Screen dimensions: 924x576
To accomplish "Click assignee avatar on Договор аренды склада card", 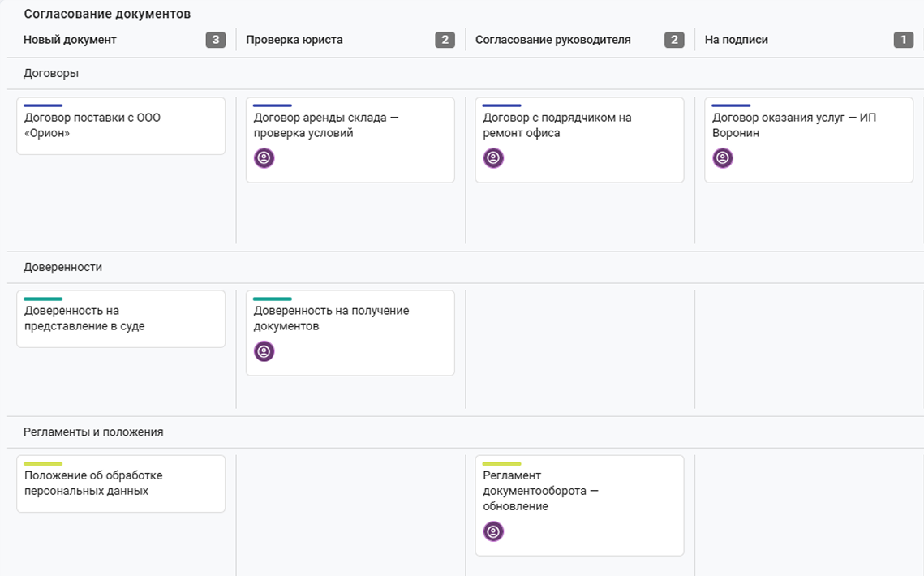I will 264,158.
